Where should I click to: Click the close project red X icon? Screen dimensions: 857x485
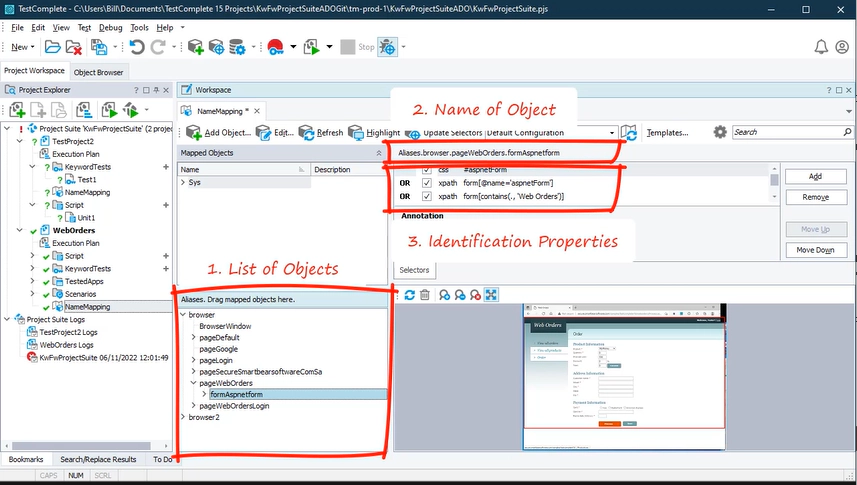coord(73,47)
